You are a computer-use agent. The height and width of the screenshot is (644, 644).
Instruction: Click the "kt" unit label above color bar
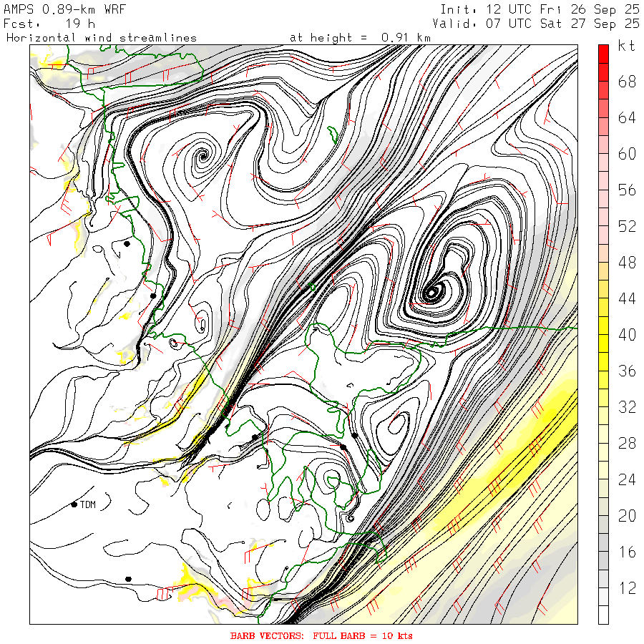[x=627, y=46]
